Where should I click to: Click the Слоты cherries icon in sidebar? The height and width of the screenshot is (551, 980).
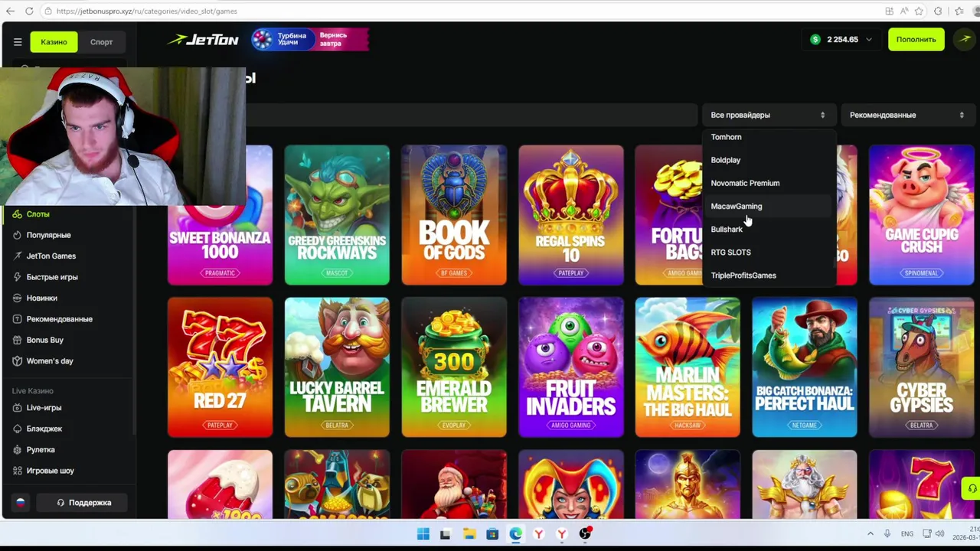pyautogui.click(x=18, y=214)
